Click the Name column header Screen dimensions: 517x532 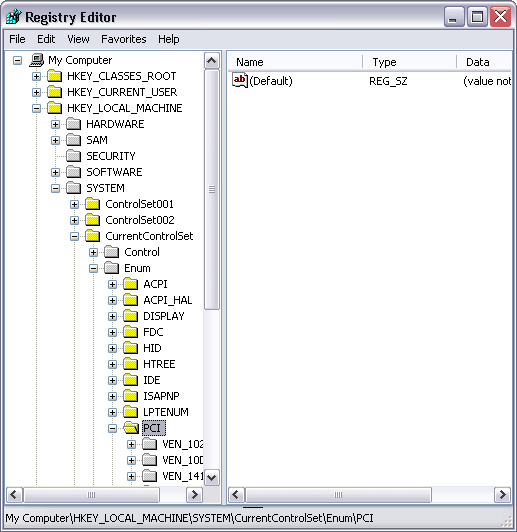point(295,62)
